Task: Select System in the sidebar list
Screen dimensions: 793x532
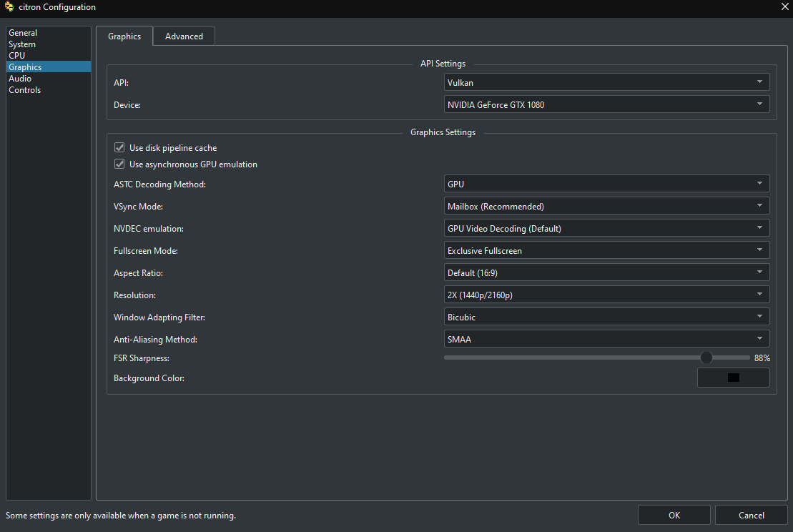Action: (49, 44)
